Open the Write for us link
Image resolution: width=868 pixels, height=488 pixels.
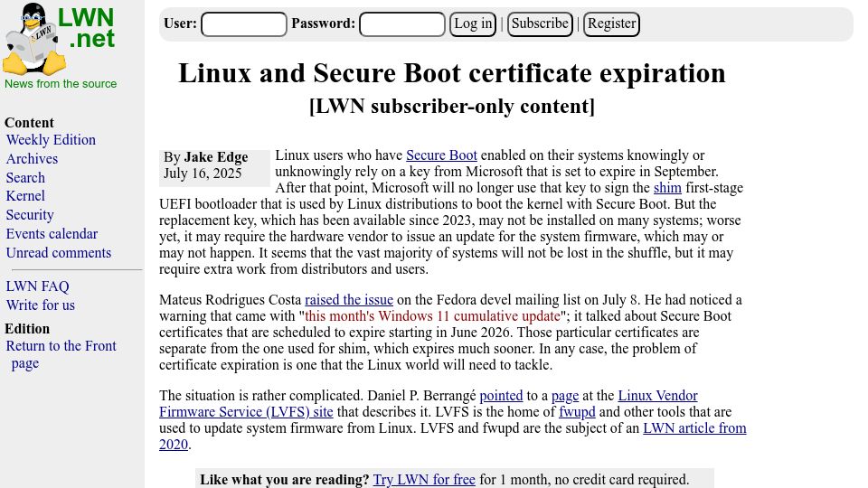(41, 305)
